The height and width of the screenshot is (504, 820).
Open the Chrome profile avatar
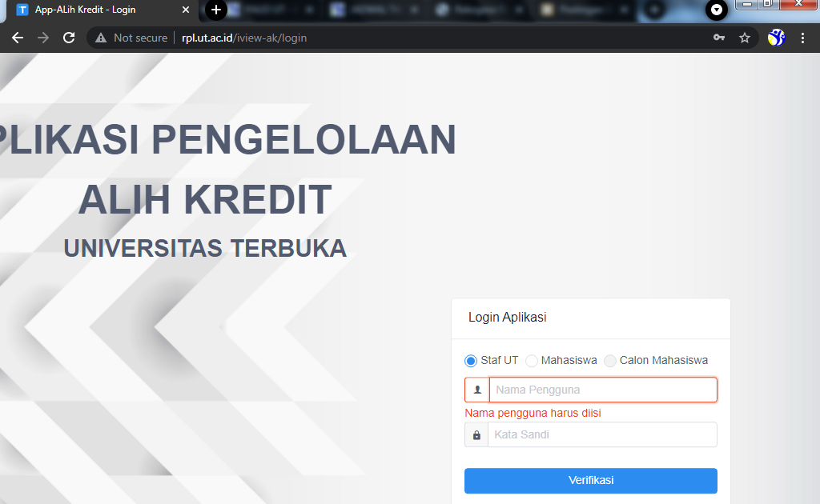(777, 38)
